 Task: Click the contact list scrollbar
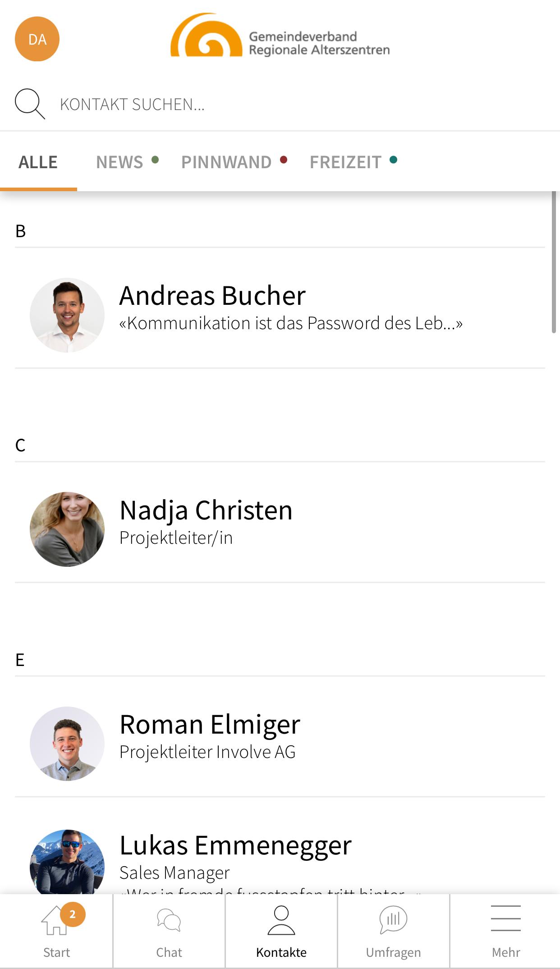click(x=554, y=262)
